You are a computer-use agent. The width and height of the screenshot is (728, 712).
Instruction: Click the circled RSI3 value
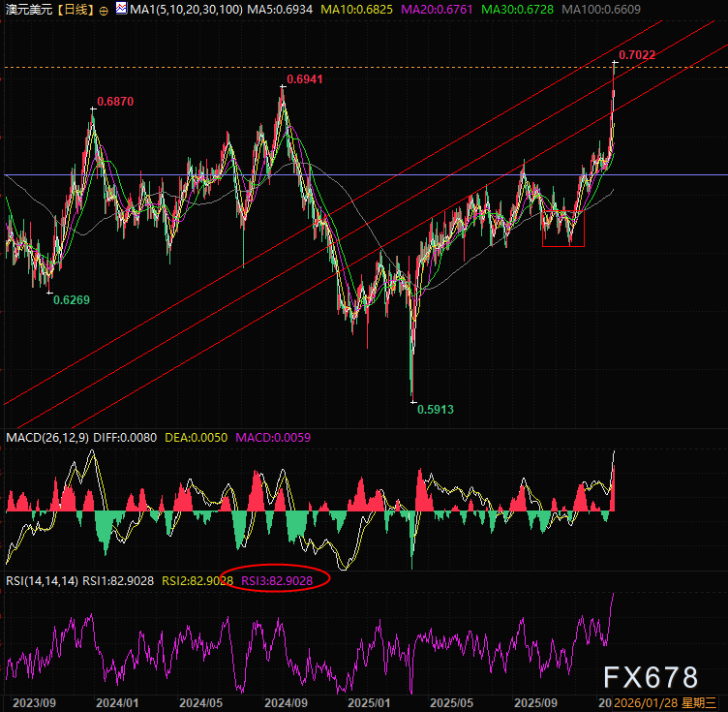pyautogui.click(x=277, y=580)
